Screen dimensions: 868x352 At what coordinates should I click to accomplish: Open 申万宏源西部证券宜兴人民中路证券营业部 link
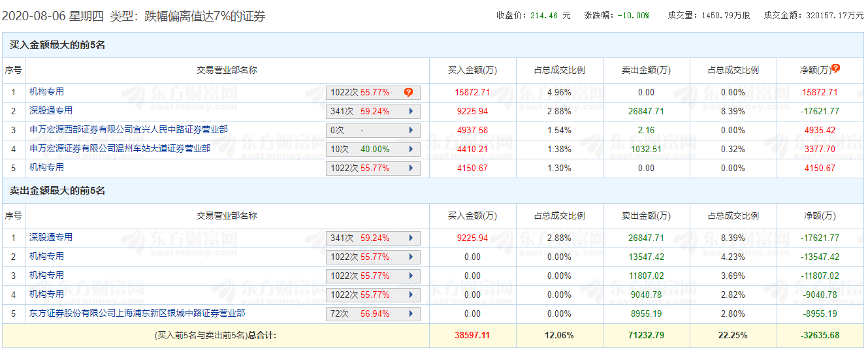click(x=129, y=129)
